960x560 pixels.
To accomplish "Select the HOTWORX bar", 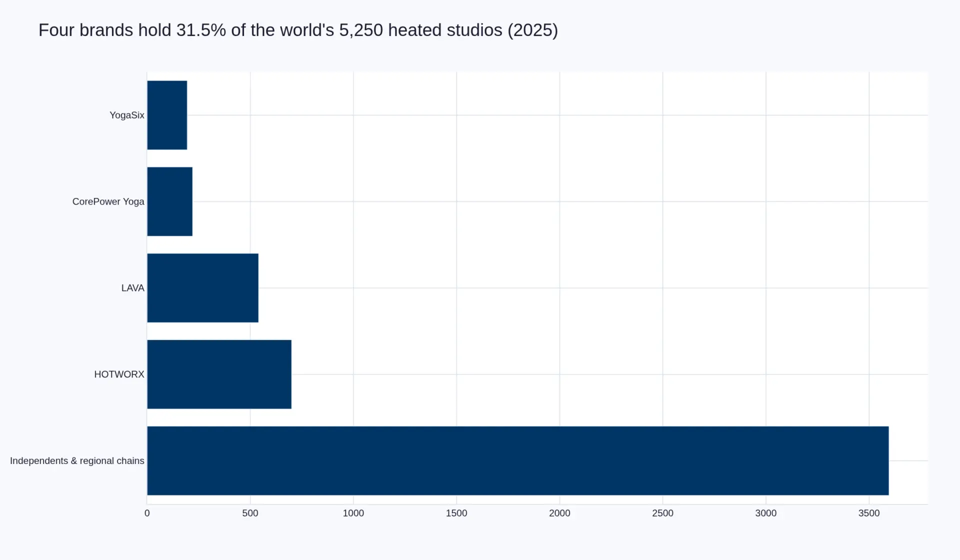I will [x=219, y=374].
